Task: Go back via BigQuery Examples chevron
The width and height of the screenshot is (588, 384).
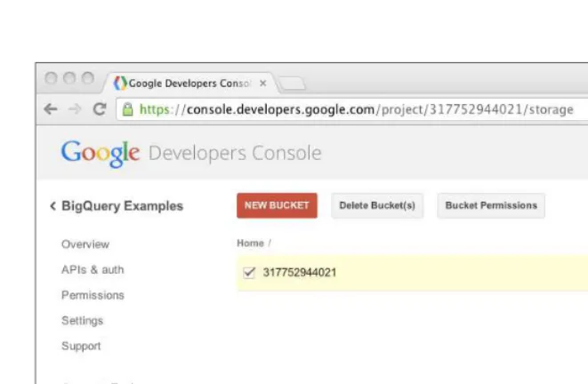Action: [52, 205]
